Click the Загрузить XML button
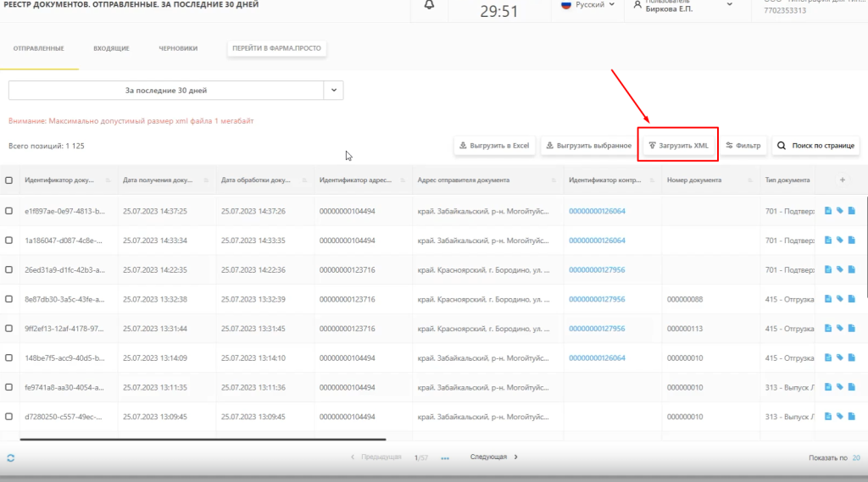The image size is (868, 482). click(x=678, y=146)
